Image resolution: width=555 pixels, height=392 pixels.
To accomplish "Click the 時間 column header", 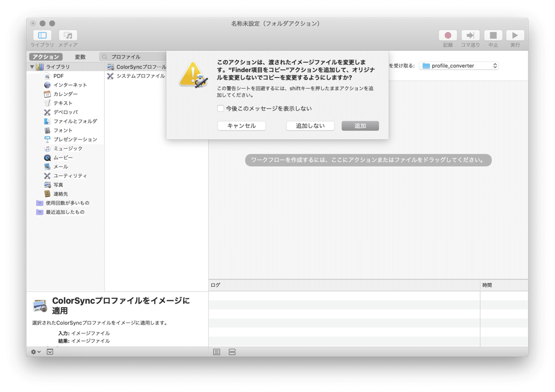I will tap(504, 285).
